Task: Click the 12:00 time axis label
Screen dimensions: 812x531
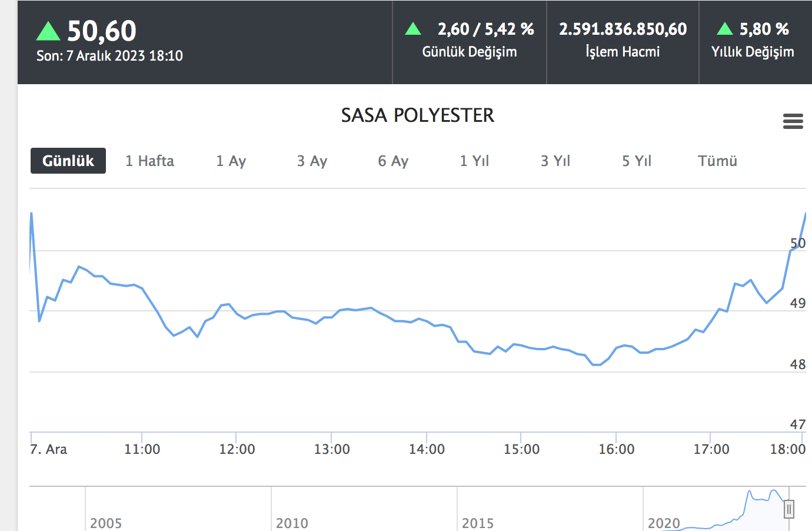Action: coord(237,449)
